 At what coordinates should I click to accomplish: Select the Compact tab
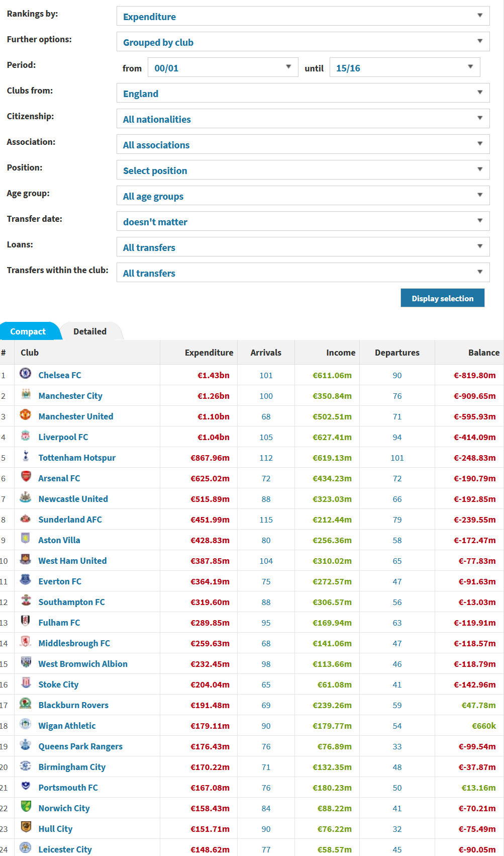point(28,331)
